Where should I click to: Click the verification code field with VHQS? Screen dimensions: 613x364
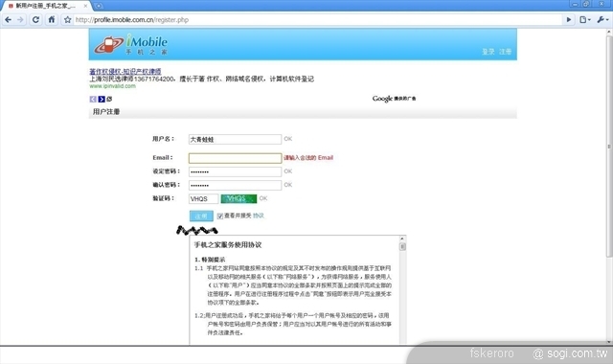tap(203, 198)
